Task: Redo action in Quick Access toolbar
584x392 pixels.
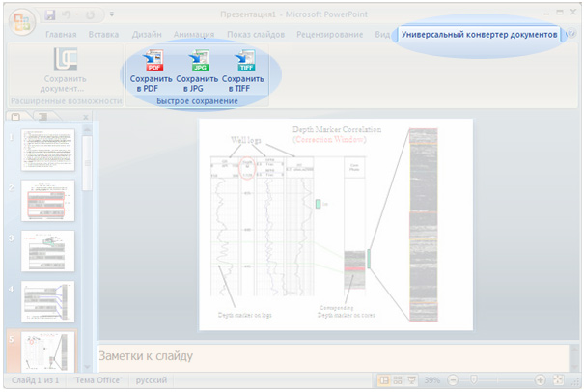Action: pyautogui.click(x=90, y=14)
